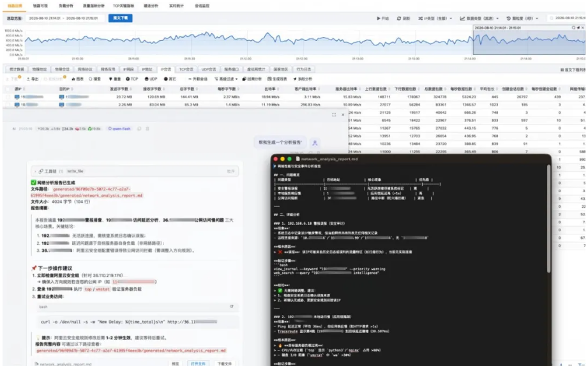Check the row with 23.72 MB sent
Image resolution: width=588 pixels, height=366 pixels.
[8, 96]
